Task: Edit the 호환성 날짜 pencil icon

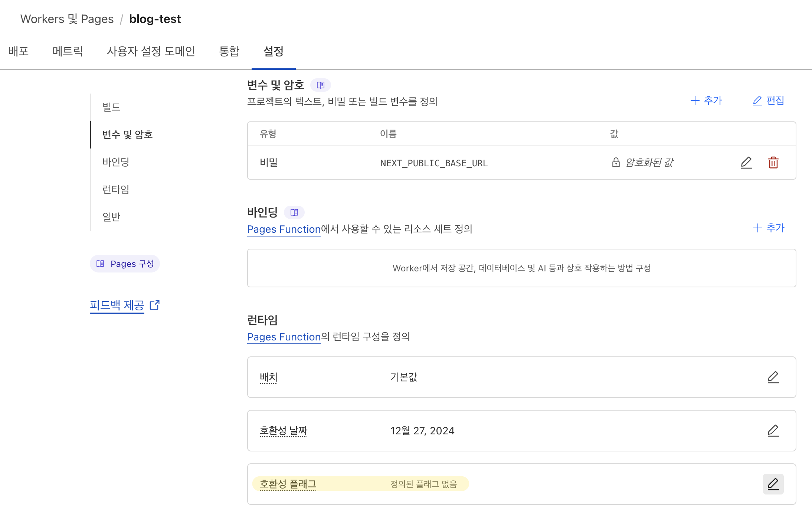Action: 773,431
